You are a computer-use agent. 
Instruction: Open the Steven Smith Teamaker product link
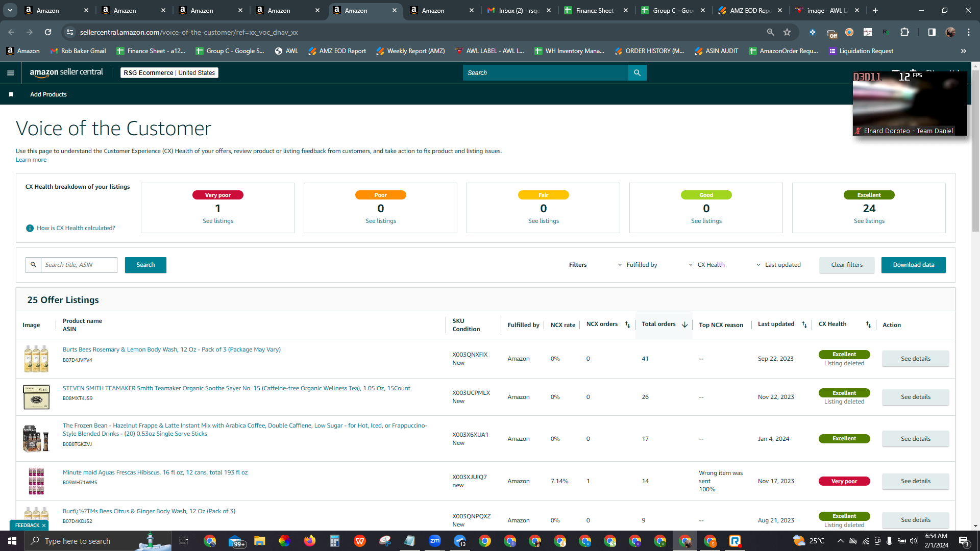pos(236,388)
